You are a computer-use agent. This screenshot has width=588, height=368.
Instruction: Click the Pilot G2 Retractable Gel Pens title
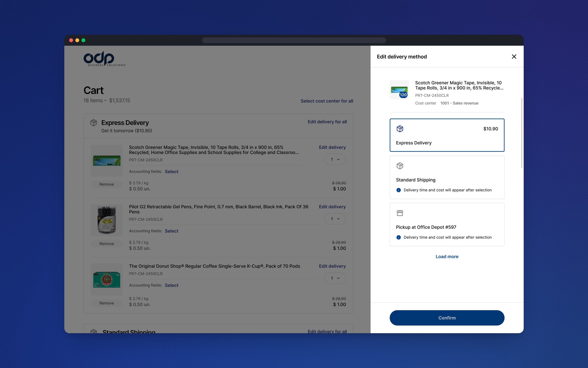219,209
